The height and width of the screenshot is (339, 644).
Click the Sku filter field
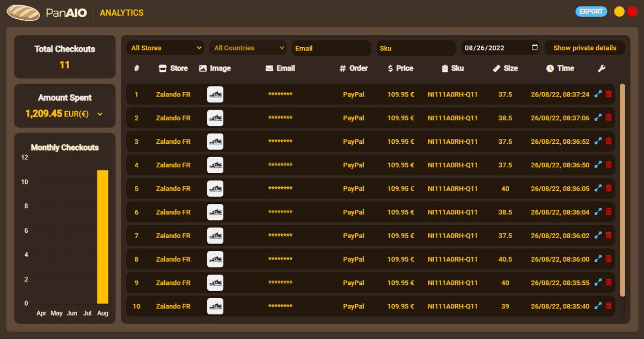[x=416, y=48]
